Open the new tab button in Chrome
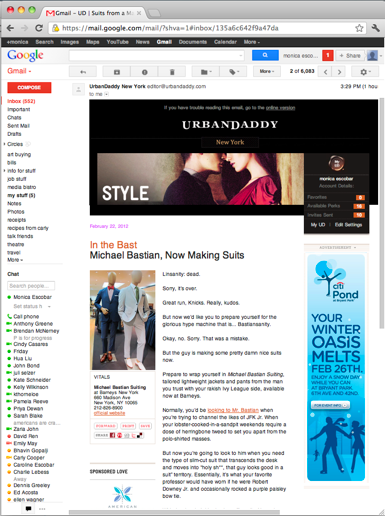Screen dimensions: 385x516 154,13
